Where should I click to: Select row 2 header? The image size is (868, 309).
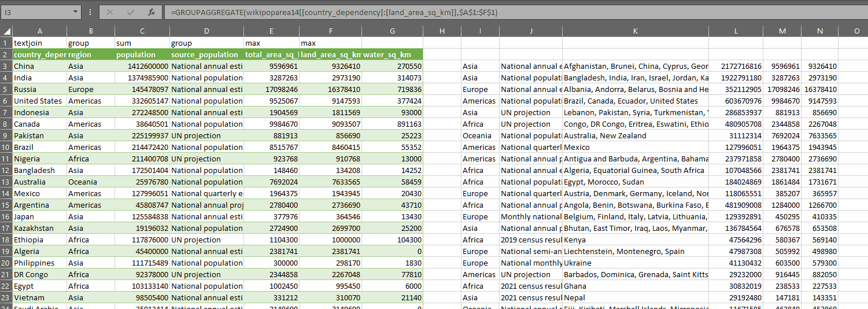pyautogui.click(x=6, y=54)
